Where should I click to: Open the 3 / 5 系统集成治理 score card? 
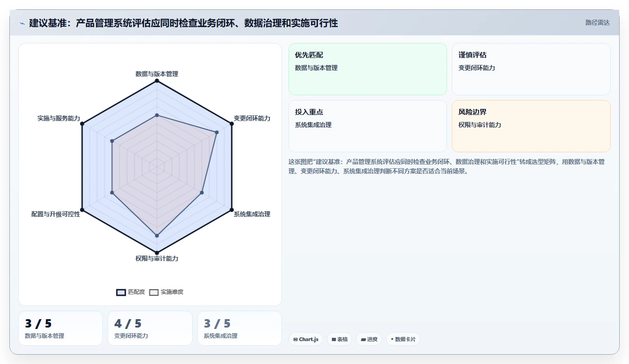tap(239, 328)
